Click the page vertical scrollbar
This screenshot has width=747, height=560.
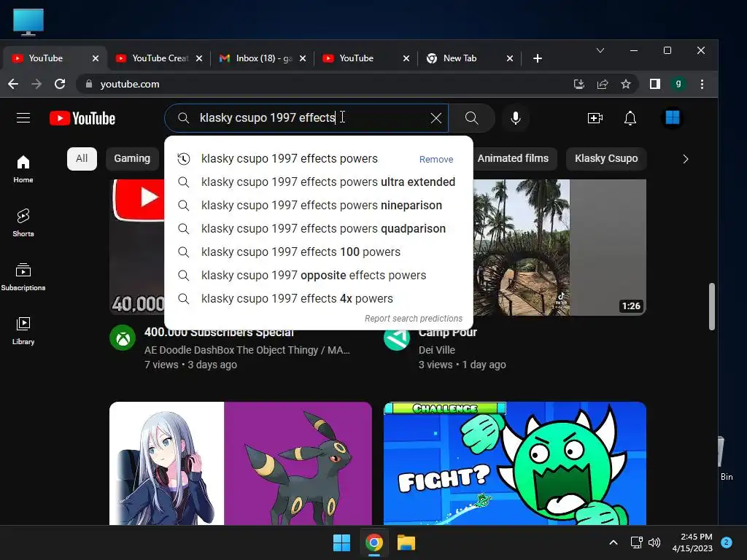pyautogui.click(x=712, y=307)
